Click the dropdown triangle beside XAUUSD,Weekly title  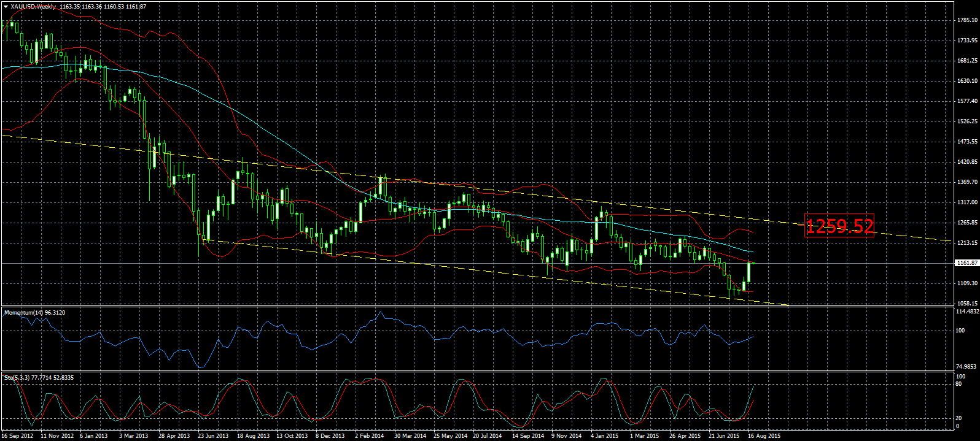(x=6, y=6)
